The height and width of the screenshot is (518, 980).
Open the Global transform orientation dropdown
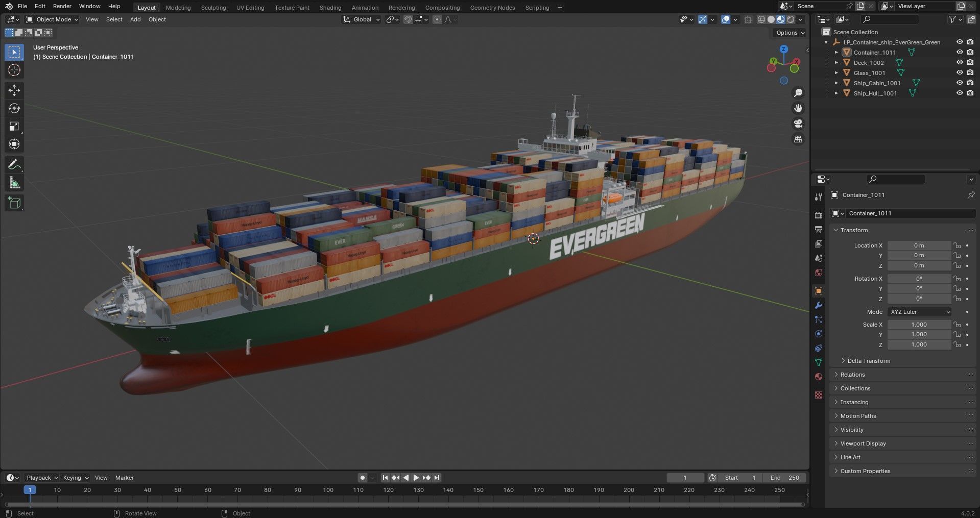[x=362, y=19]
